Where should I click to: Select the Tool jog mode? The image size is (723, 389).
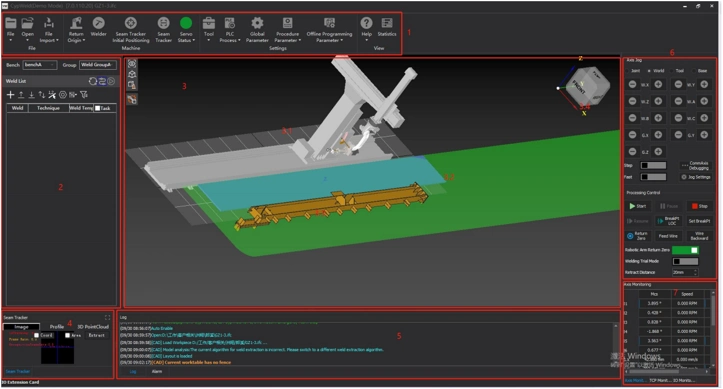tap(677, 71)
